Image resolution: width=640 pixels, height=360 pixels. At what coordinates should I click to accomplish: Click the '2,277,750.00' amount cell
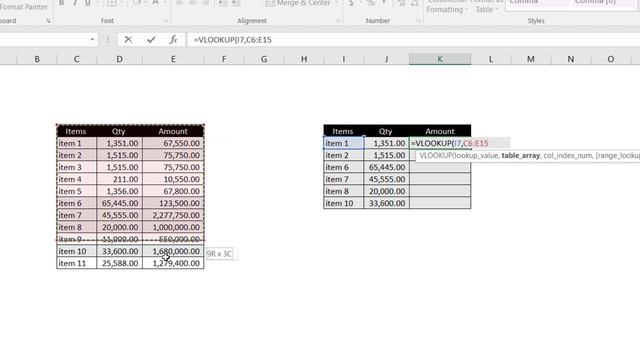173,215
